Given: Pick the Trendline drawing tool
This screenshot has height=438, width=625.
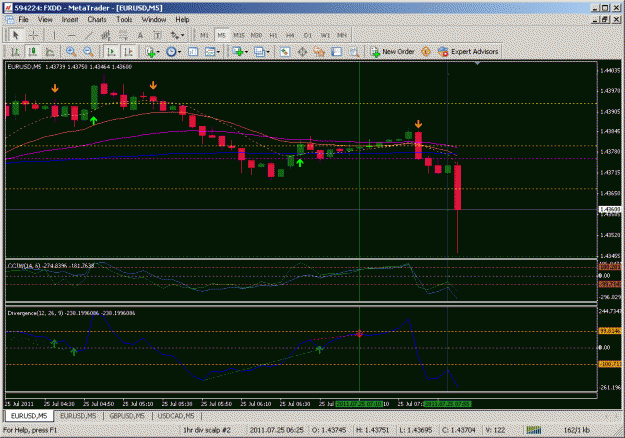Looking at the screenshot, I should (x=88, y=35).
